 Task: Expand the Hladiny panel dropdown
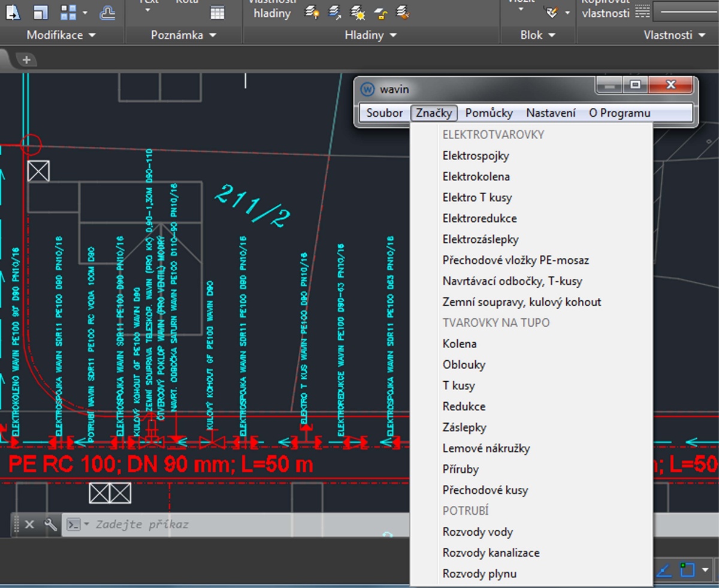click(371, 35)
